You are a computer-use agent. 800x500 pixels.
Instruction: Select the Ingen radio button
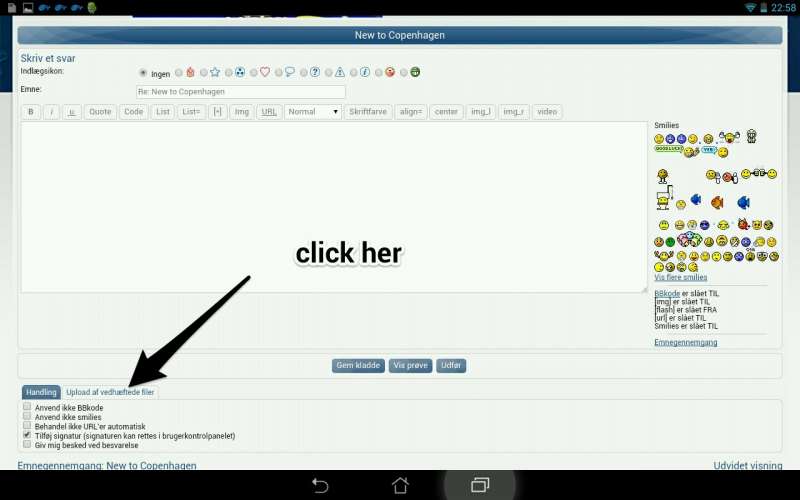point(143,73)
